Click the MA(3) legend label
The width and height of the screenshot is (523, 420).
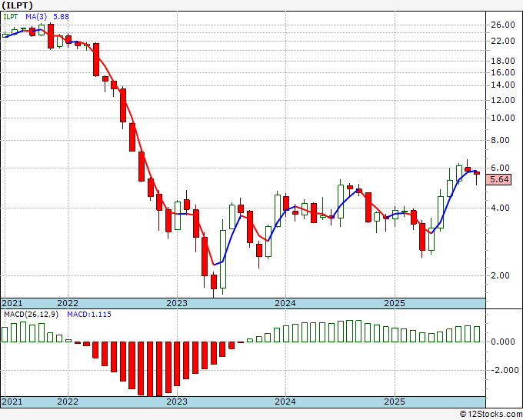coord(36,17)
